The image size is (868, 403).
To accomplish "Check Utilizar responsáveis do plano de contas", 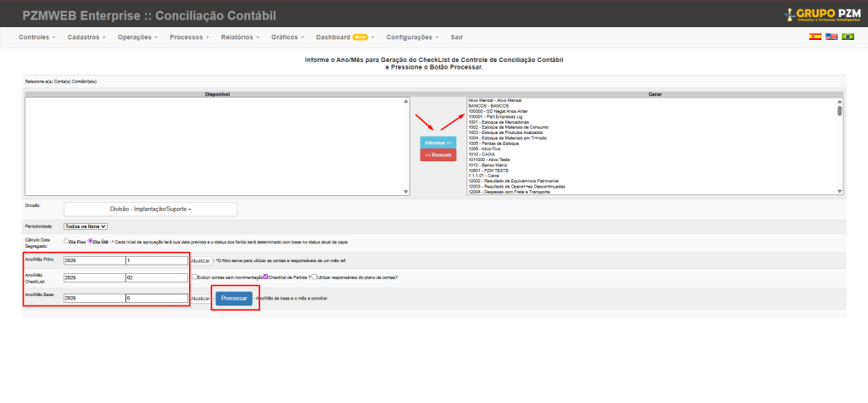I will click(x=314, y=277).
